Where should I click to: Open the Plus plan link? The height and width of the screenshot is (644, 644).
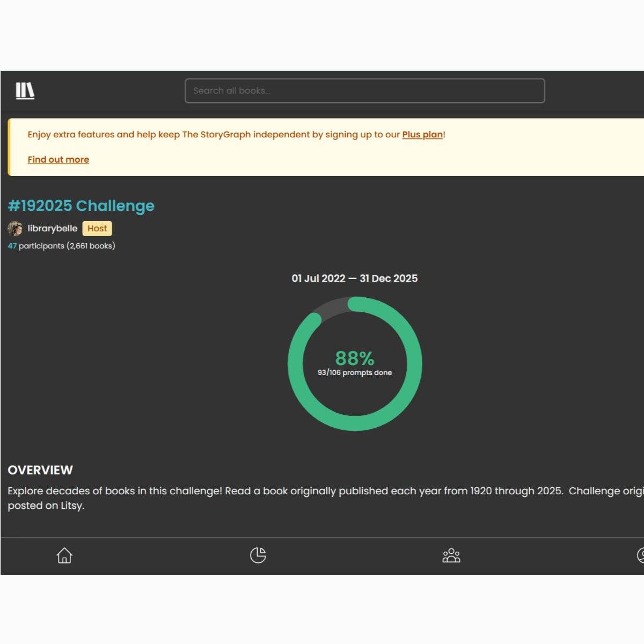coord(422,135)
